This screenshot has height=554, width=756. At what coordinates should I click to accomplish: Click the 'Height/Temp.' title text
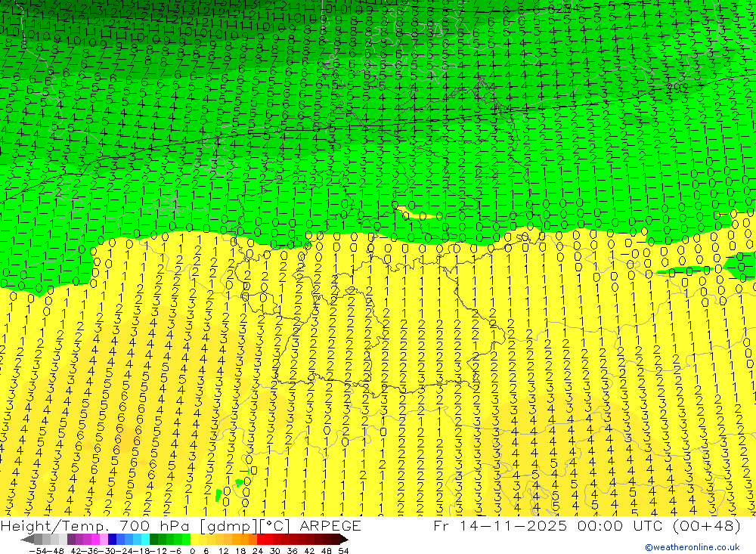pyautogui.click(x=57, y=526)
